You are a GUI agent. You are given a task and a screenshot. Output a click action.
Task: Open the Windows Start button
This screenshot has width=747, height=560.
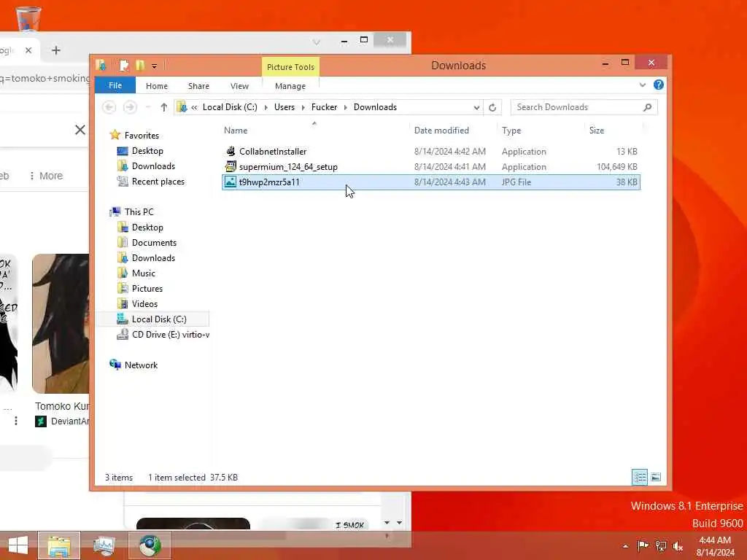(18, 545)
